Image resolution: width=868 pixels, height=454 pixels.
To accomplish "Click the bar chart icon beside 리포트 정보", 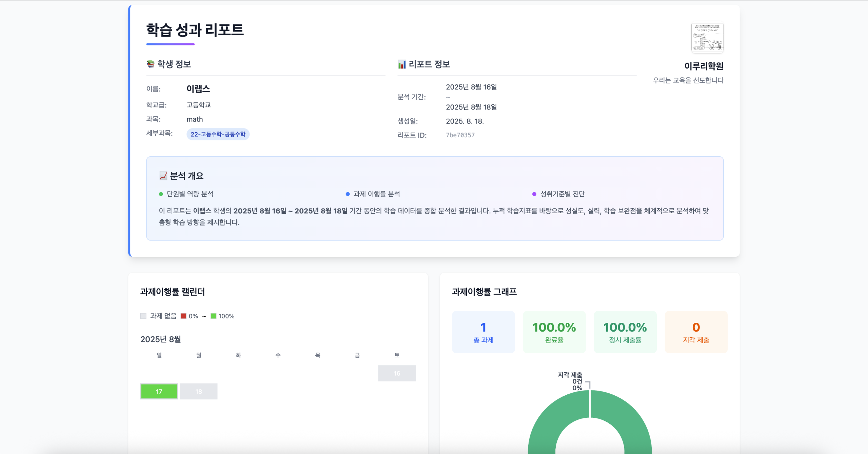I will (402, 64).
